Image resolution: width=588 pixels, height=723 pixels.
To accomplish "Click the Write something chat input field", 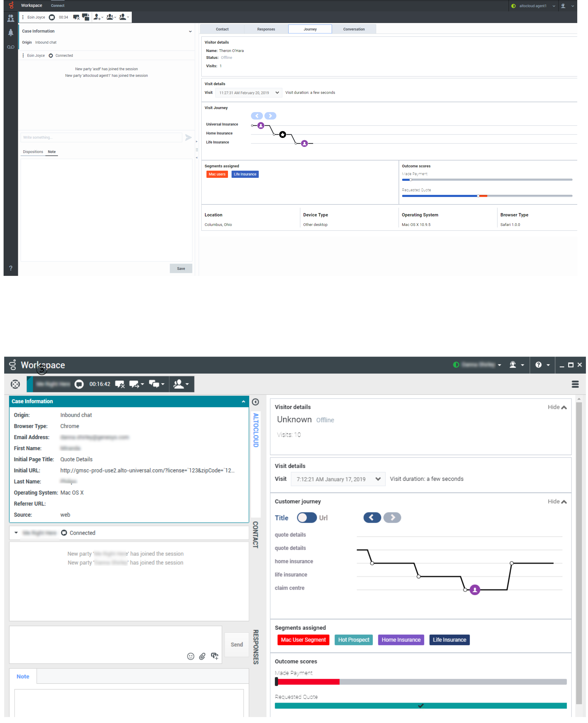I will point(101,137).
